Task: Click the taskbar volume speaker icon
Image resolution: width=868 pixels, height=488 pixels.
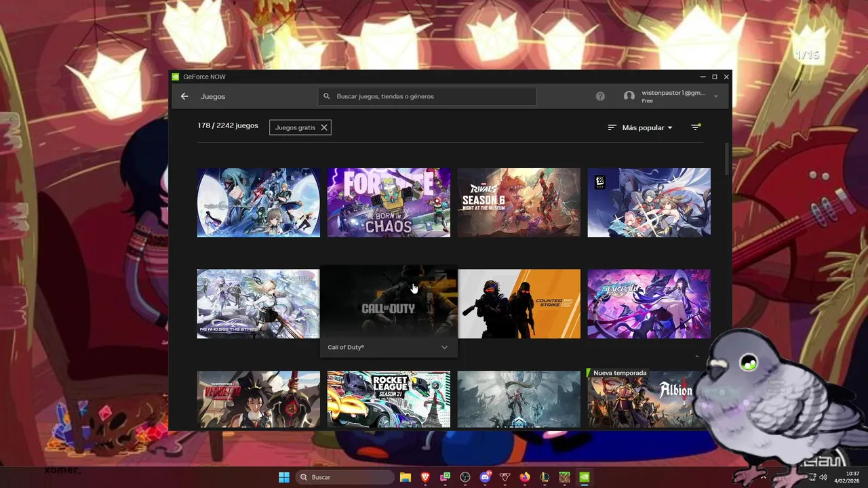Action: pos(823,477)
